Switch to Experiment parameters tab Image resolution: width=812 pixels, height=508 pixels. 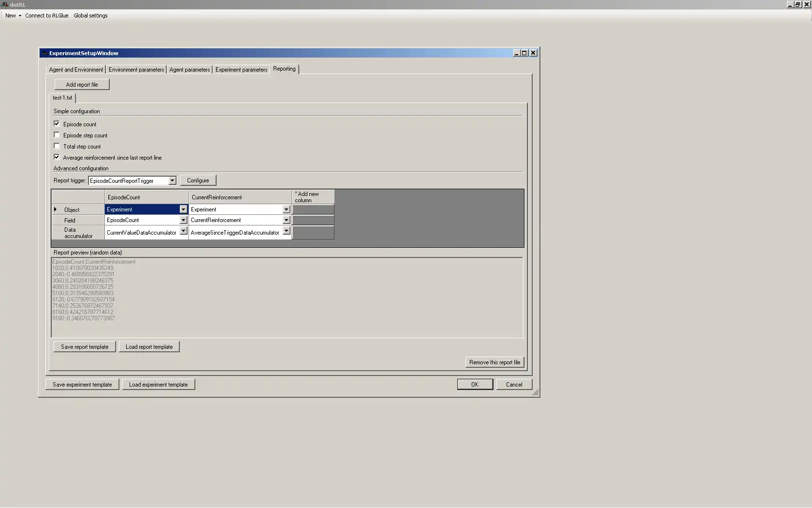click(x=241, y=70)
